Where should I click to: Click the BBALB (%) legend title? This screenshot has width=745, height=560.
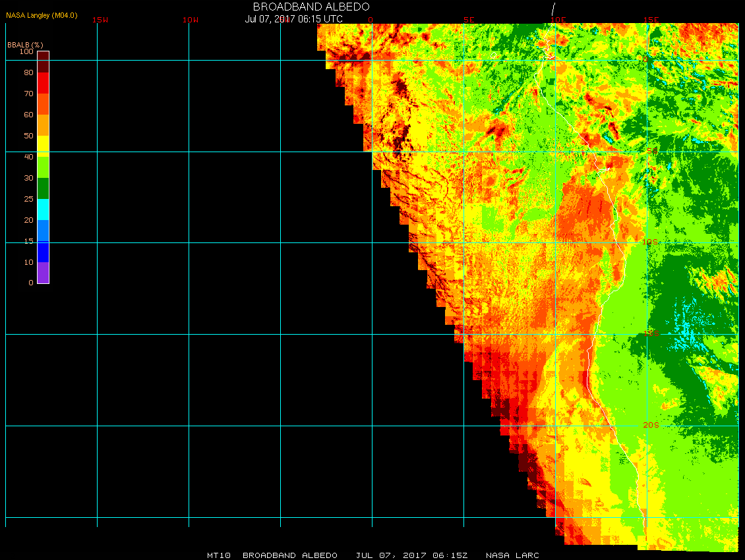click(x=25, y=45)
